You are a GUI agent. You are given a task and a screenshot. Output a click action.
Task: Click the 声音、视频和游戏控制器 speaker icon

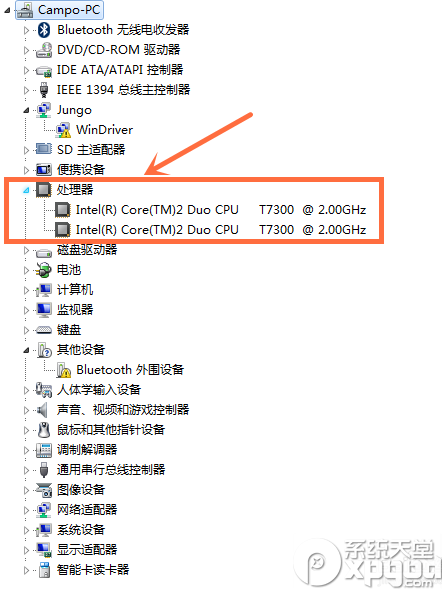point(43,410)
